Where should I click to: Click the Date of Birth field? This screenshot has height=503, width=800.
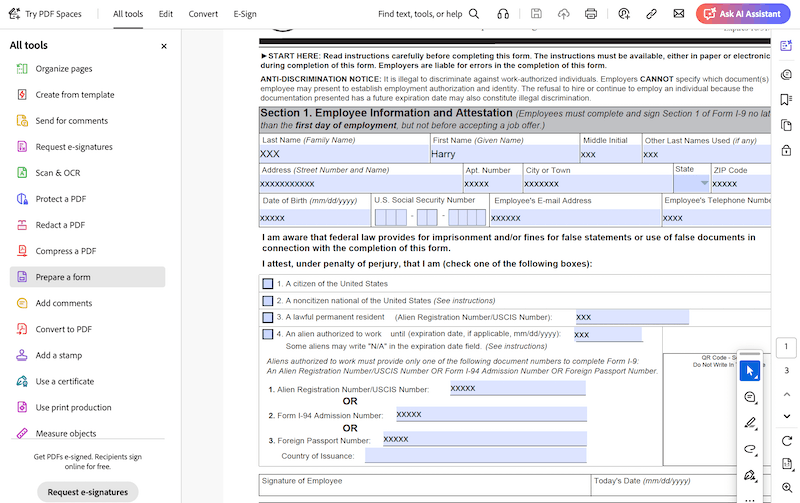pyautogui.click(x=315, y=217)
